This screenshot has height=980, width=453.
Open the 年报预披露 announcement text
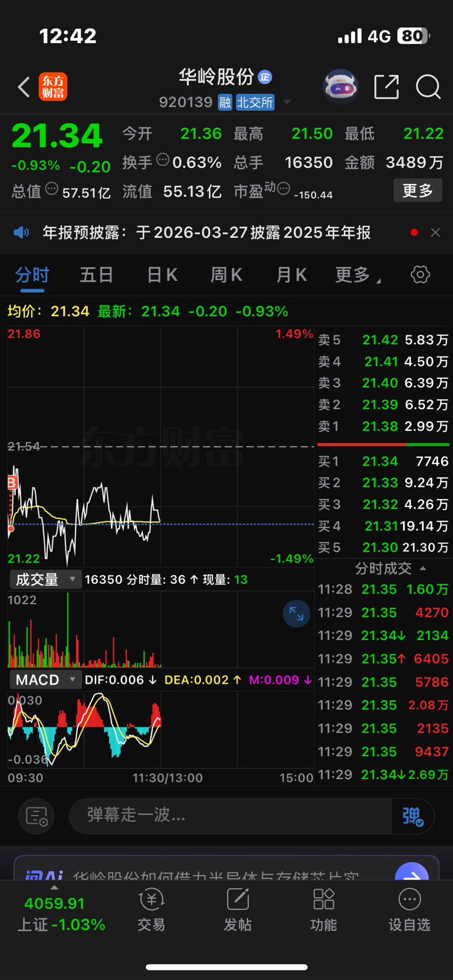pos(206,233)
